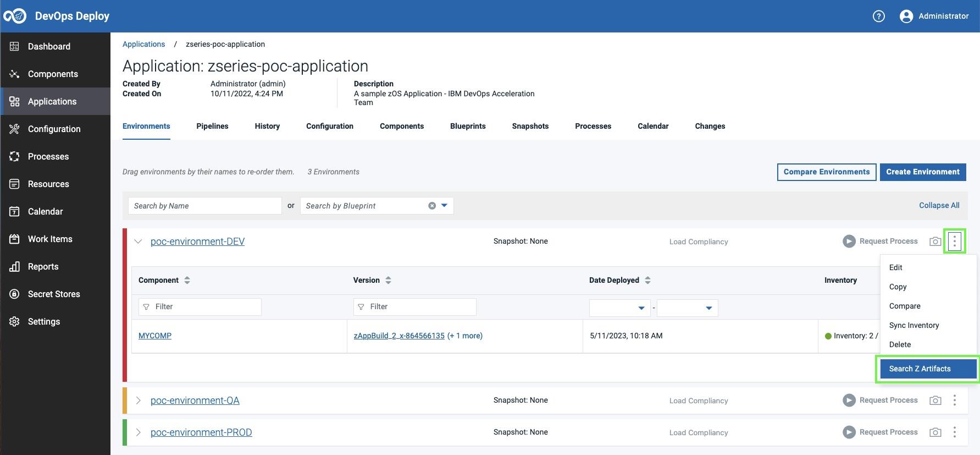
Task: Open the Date Deployed start date dropdown
Action: 641,308
